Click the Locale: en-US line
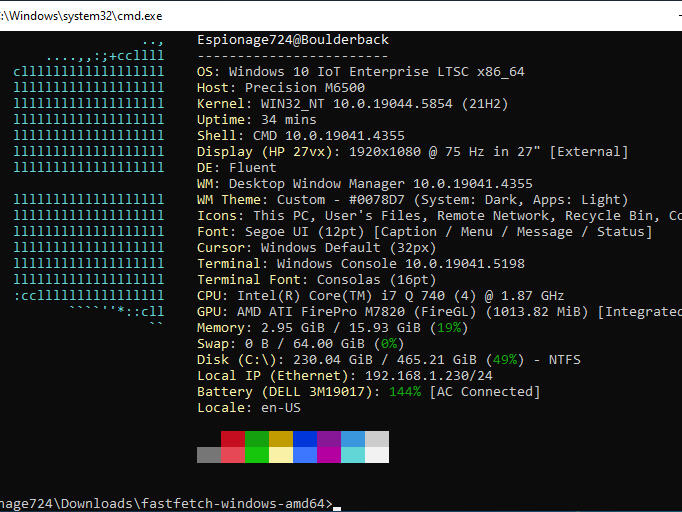This screenshot has width=682, height=512. pos(249,408)
